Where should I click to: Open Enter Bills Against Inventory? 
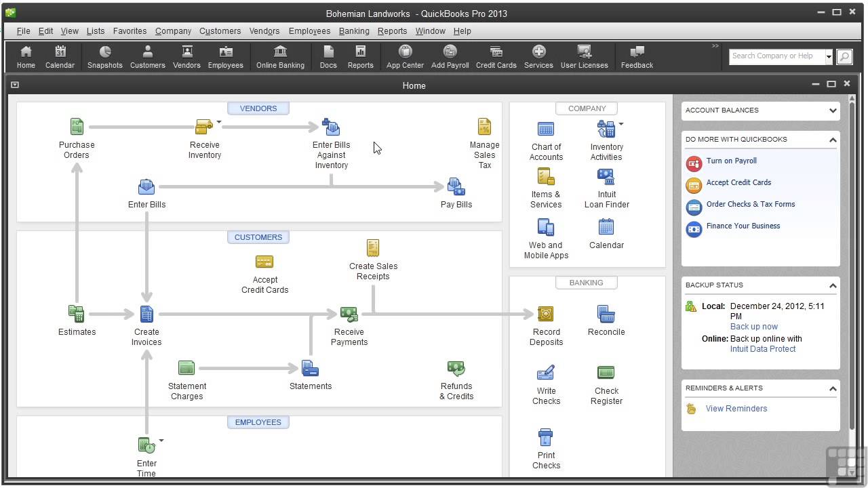[x=331, y=127]
